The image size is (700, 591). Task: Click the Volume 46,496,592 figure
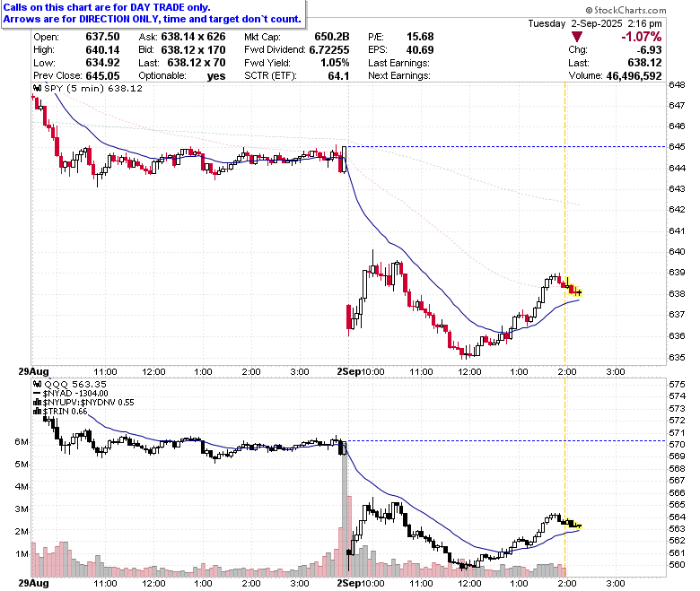point(634,76)
